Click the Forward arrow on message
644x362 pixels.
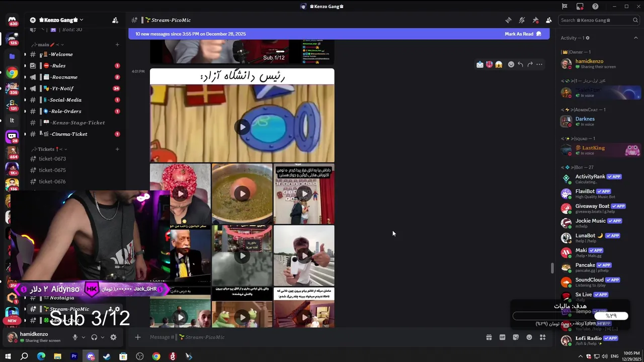(530, 64)
